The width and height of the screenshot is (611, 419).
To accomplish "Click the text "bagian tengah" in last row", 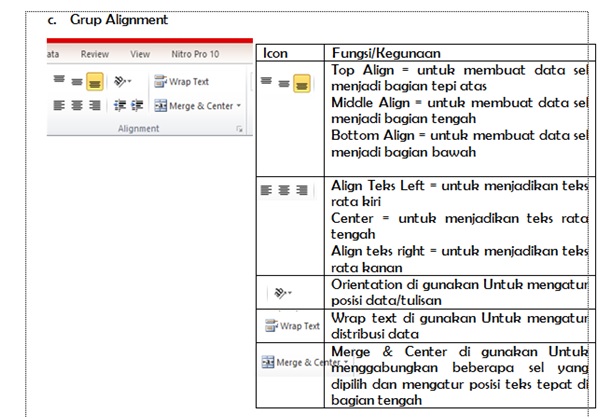I will click(376, 400).
